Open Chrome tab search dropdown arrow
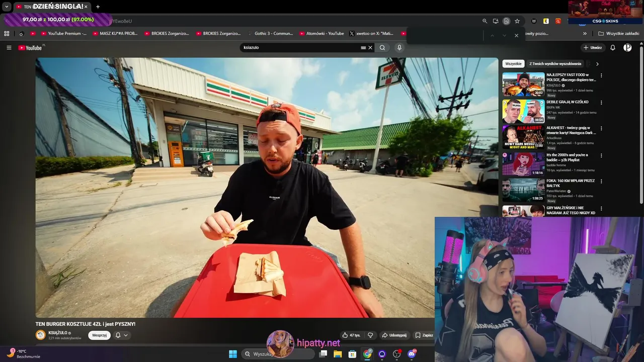644x362 pixels. click(7, 7)
